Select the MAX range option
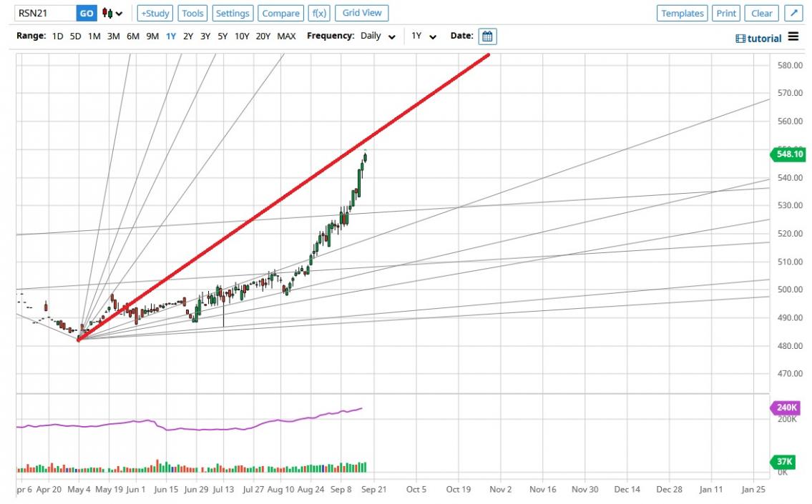 (x=286, y=36)
